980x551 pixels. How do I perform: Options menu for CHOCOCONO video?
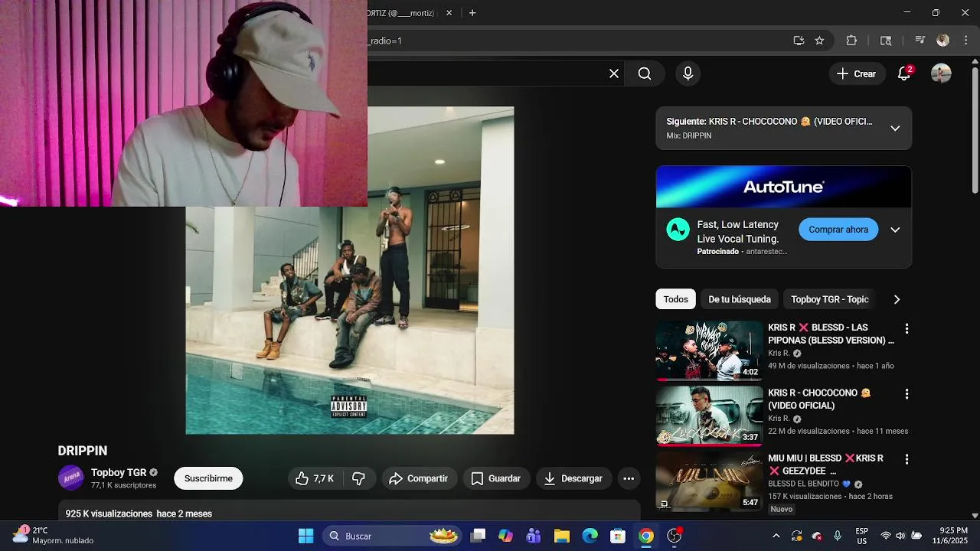pos(906,394)
